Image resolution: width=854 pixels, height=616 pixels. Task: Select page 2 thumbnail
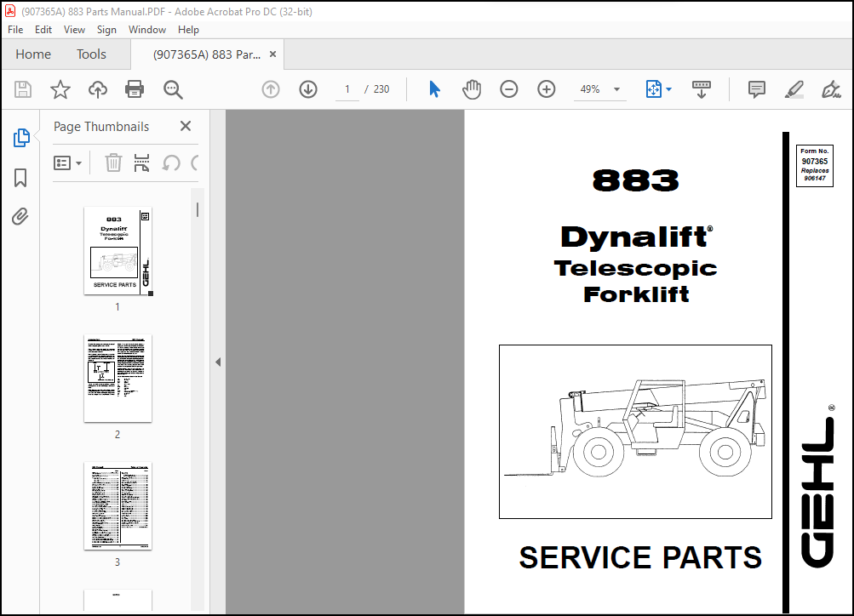pyautogui.click(x=117, y=379)
